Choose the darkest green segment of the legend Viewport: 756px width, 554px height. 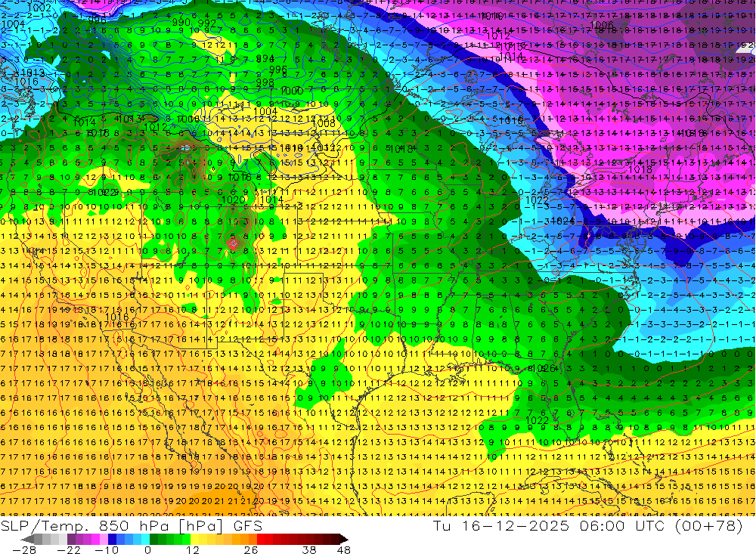(153, 540)
